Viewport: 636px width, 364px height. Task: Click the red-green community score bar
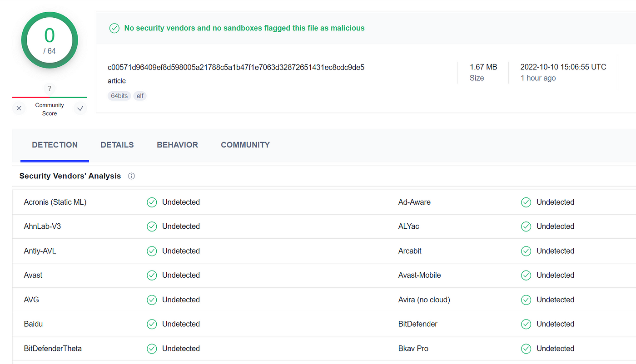tap(50, 97)
